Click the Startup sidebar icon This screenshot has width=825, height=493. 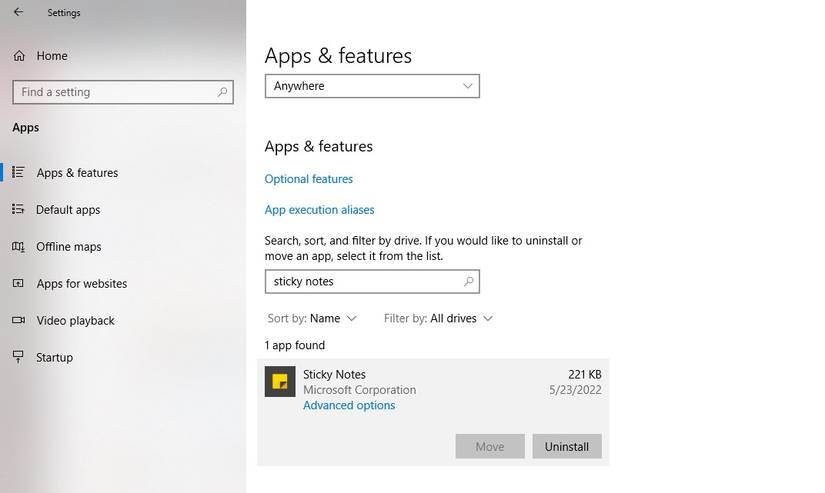[18, 358]
